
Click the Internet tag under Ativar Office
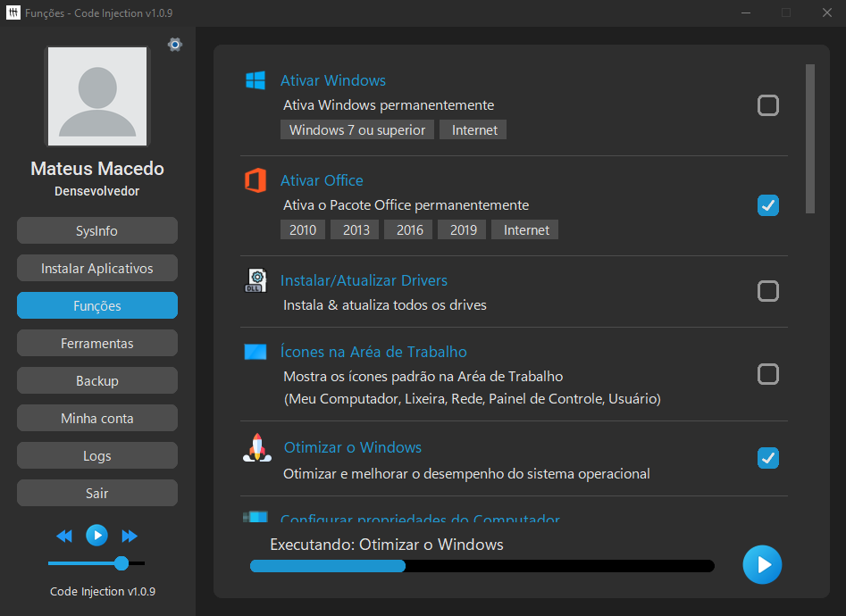click(525, 229)
